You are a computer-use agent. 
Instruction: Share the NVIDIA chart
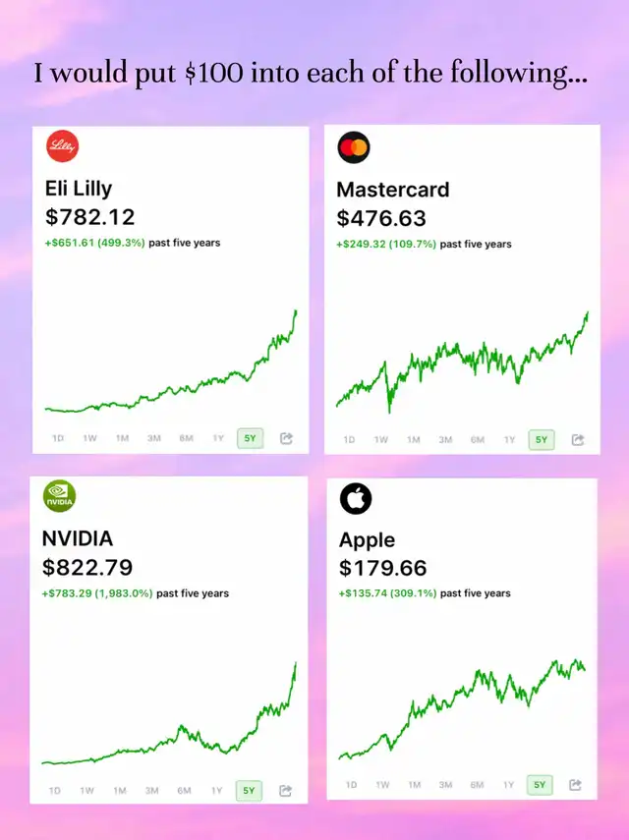(x=285, y=790)
